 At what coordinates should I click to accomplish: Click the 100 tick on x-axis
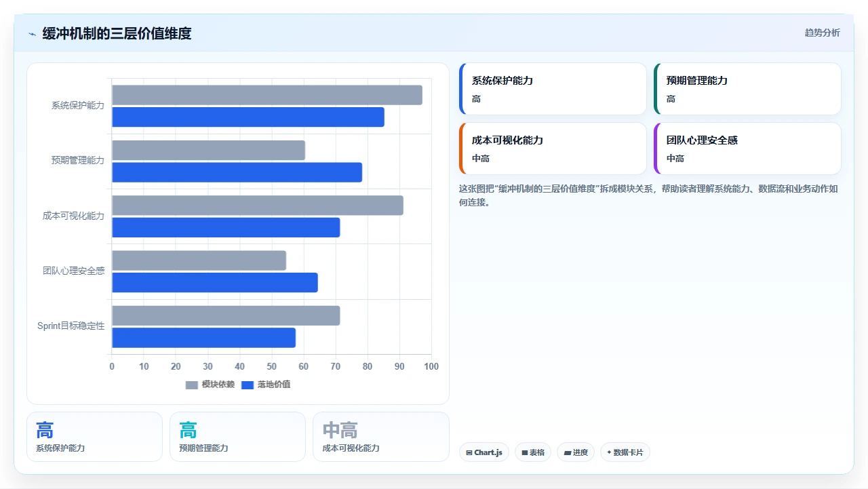(431, 366)
